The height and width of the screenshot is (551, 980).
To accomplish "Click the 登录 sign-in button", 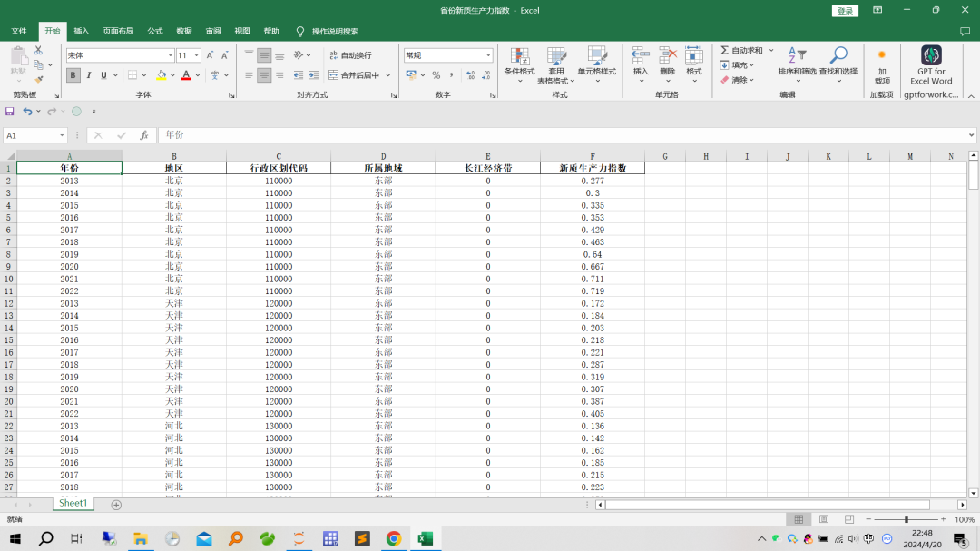I will point(845,11).
